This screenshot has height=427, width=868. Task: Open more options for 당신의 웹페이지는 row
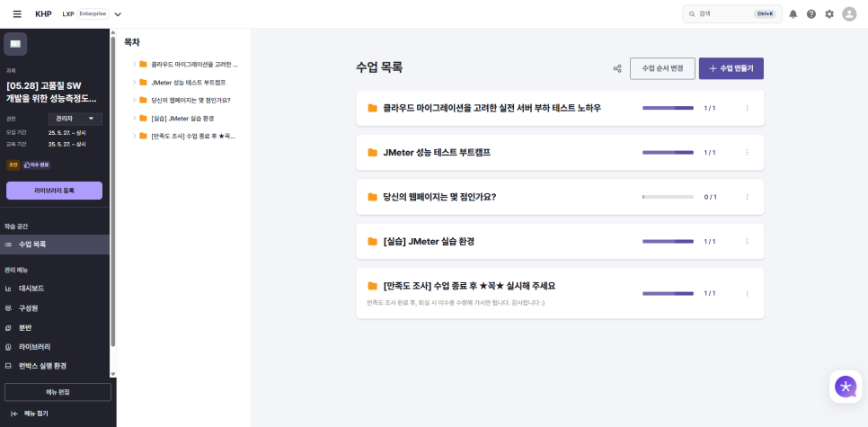tap(747, 197)
